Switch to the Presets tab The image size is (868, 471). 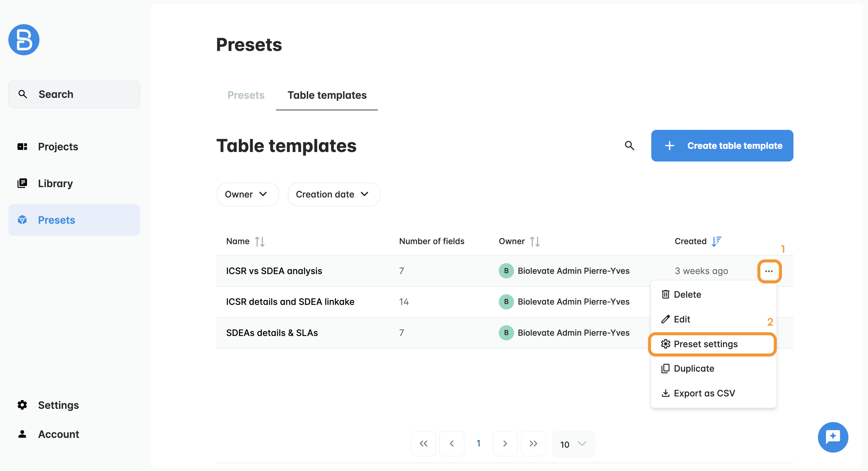pyautogui.click(x=246, y=95)
